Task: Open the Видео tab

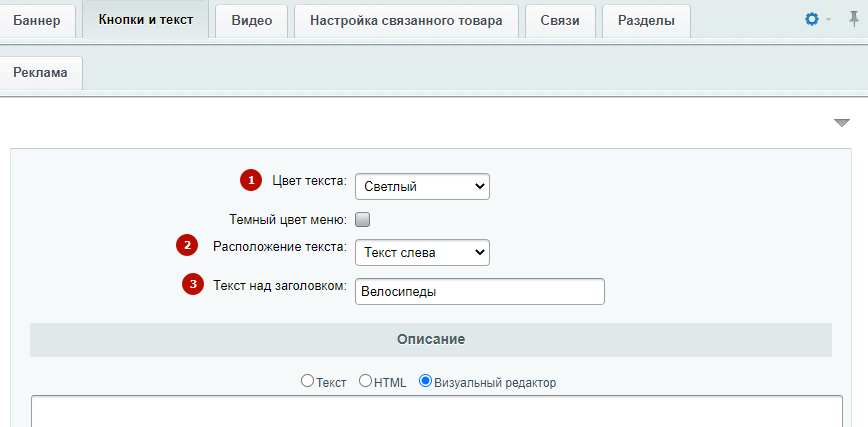Action: pyautogui.click(x=251, y=21)
